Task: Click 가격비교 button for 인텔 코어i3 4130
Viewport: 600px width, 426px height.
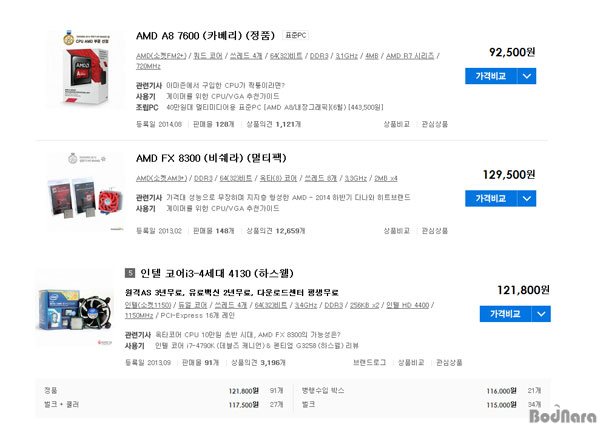Action: [x=505, y=314]
